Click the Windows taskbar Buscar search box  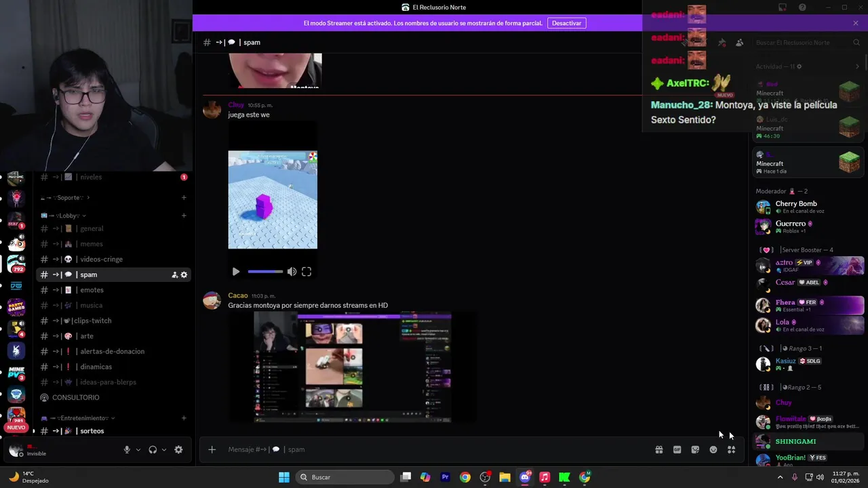coord(346,477)
